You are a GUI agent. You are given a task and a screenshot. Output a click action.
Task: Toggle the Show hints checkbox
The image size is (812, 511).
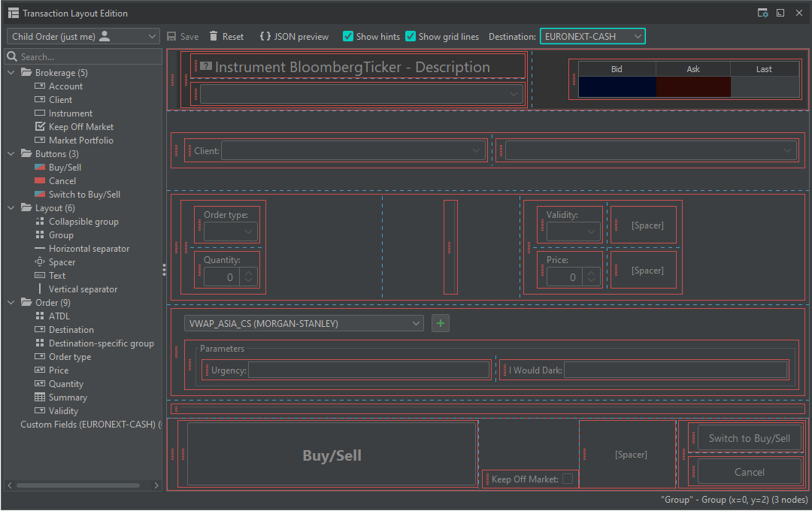[347, 35]
